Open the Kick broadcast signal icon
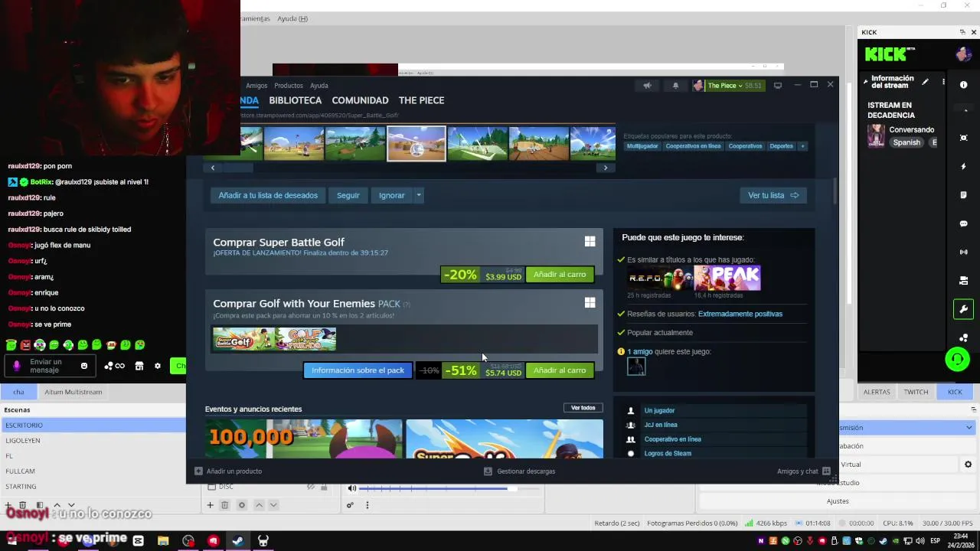Screen dimensions: 980x551 [x=963, y=252]
